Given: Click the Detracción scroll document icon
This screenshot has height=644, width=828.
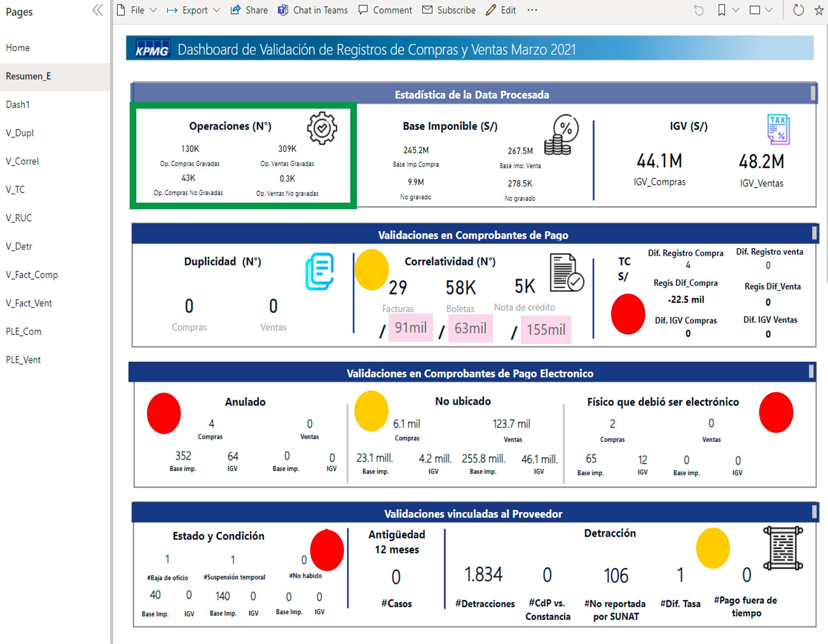Looking at the screenshot, I should (x=783, y=548).
